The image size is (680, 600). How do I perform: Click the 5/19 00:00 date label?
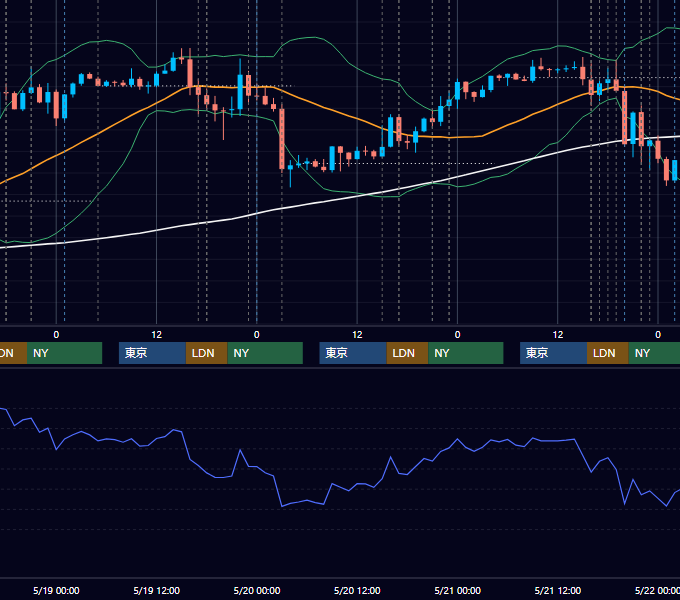(56, 590)
